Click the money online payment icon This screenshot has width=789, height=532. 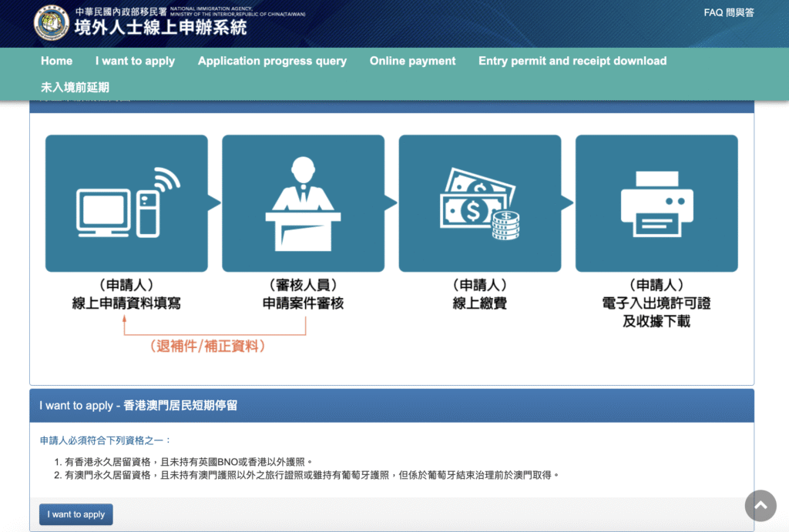pyautogui.click(x=479, y=203)
